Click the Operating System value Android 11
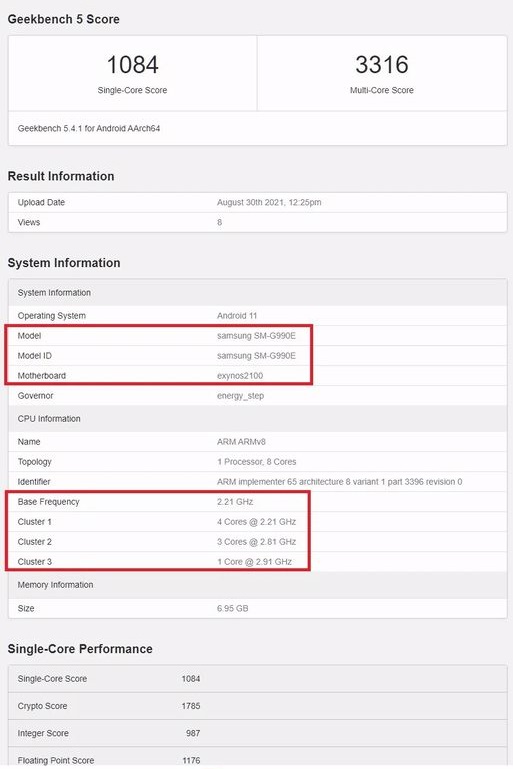 (x=237, y=316)
